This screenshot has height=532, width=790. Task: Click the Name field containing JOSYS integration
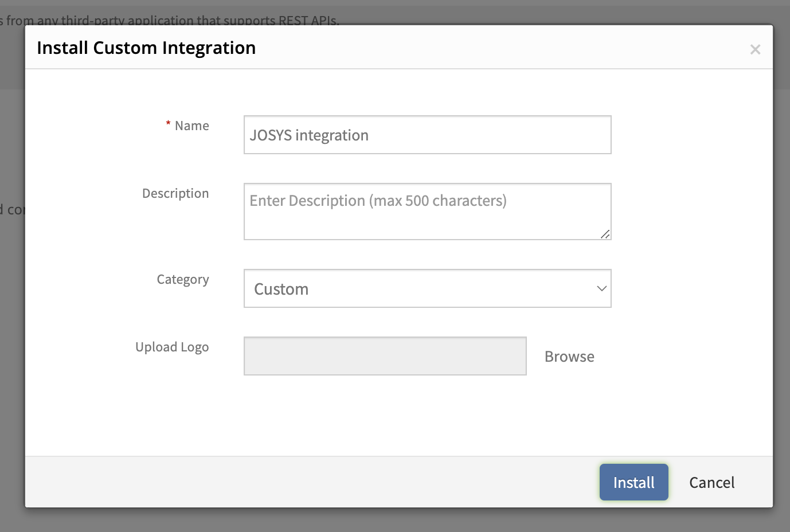[x=427, y=135]
